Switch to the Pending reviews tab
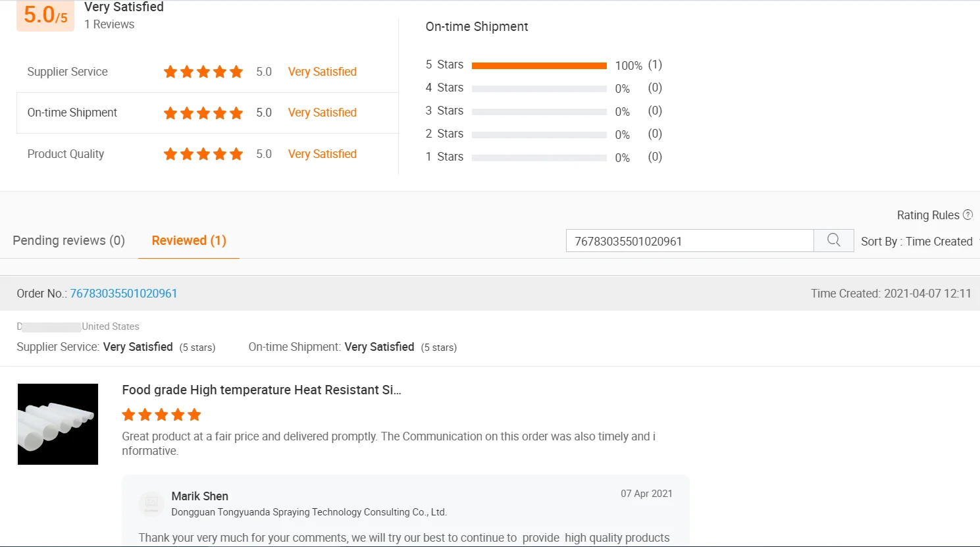 69,240
